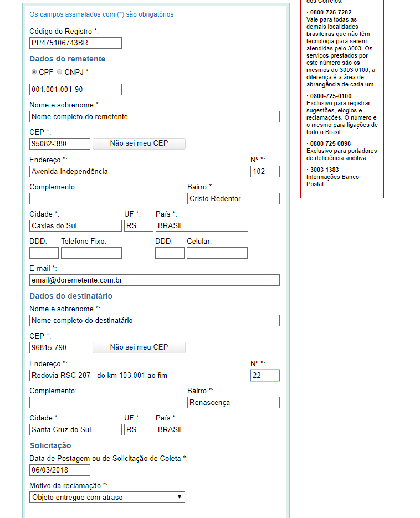Click phone number 0800-725-7282
This screenshot has height=518, width=420.
coord(331,12)
